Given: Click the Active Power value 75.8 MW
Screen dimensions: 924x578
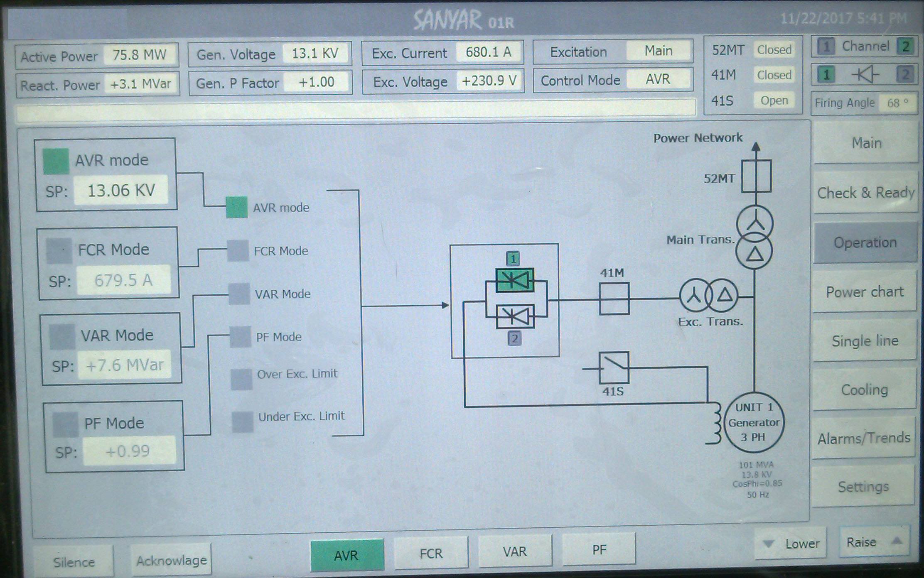Looking at the screenshot, I should (140, 55).
